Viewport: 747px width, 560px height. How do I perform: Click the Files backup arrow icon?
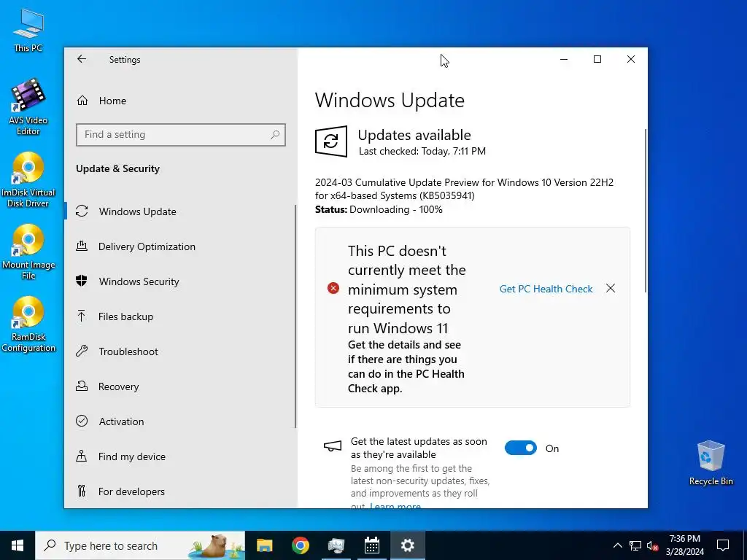pyautogui.click(x=82, y=316)
